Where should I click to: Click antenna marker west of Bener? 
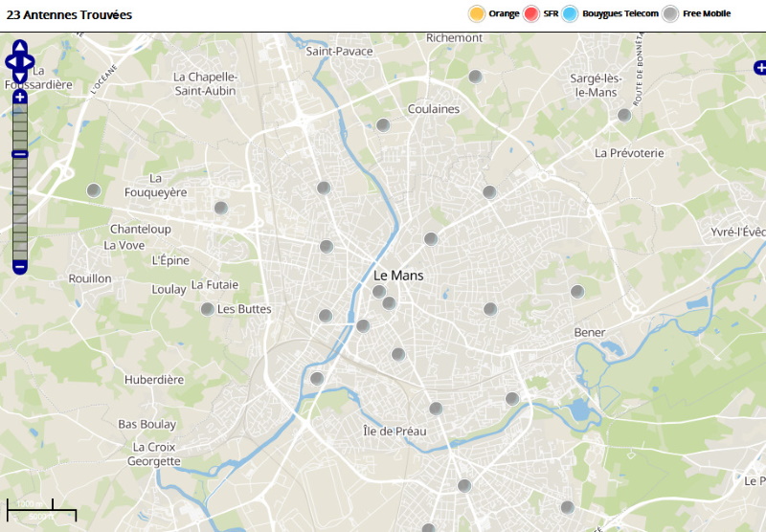click(490, 309)
